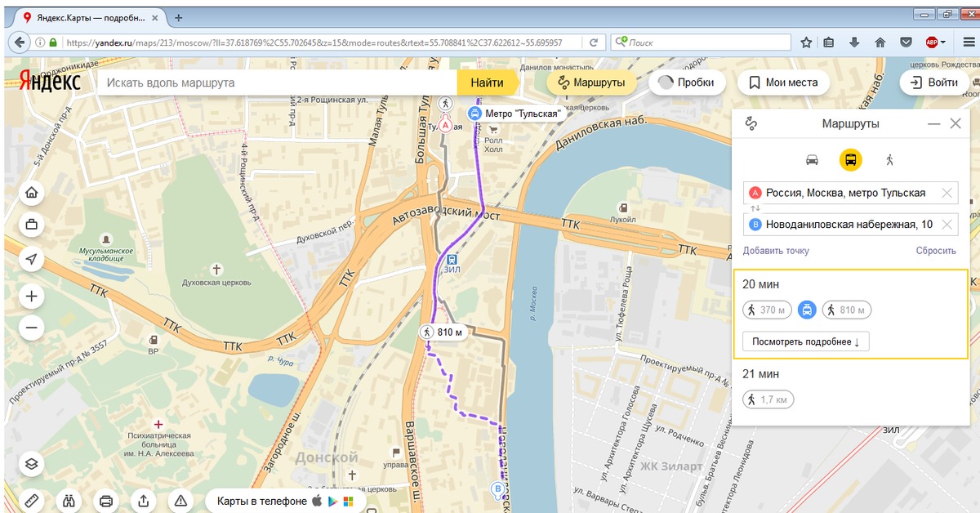The image size is (980, 513).
Task: Open the map layers switcher icon
Action: click(x=32, y=463)
